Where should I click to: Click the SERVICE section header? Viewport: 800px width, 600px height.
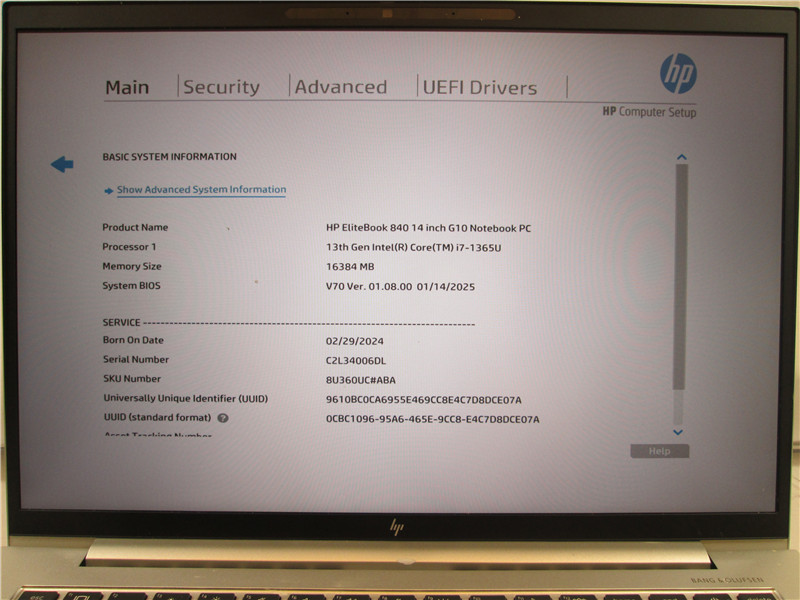coord(121,322)
